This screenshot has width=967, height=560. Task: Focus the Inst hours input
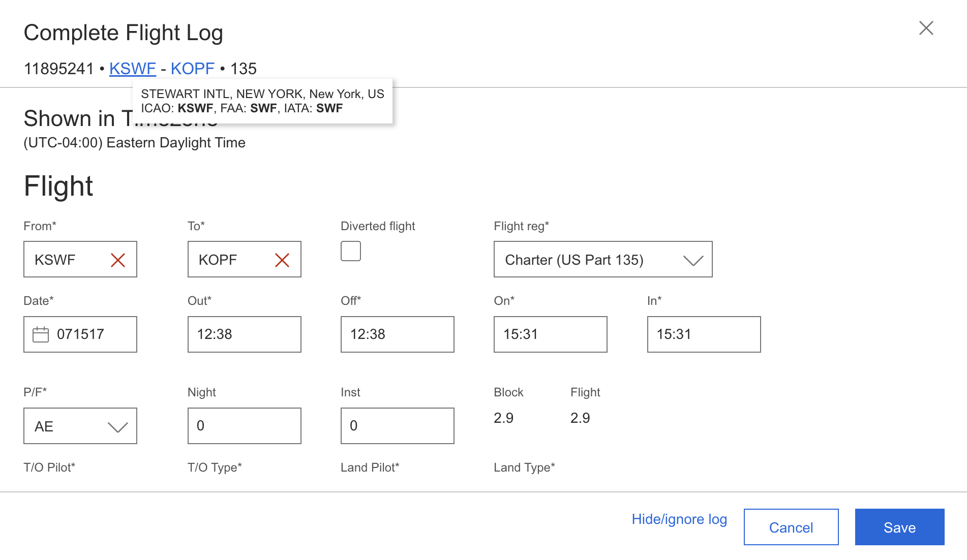pyautogui.click(x=397, y=426)
